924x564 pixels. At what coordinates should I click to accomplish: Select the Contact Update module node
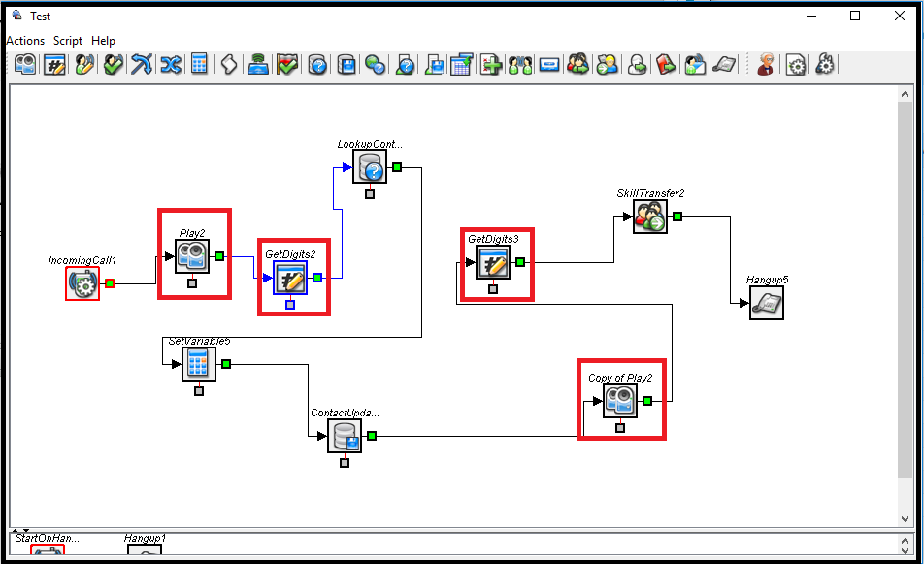pyautogui.click(x=345, y=436)
